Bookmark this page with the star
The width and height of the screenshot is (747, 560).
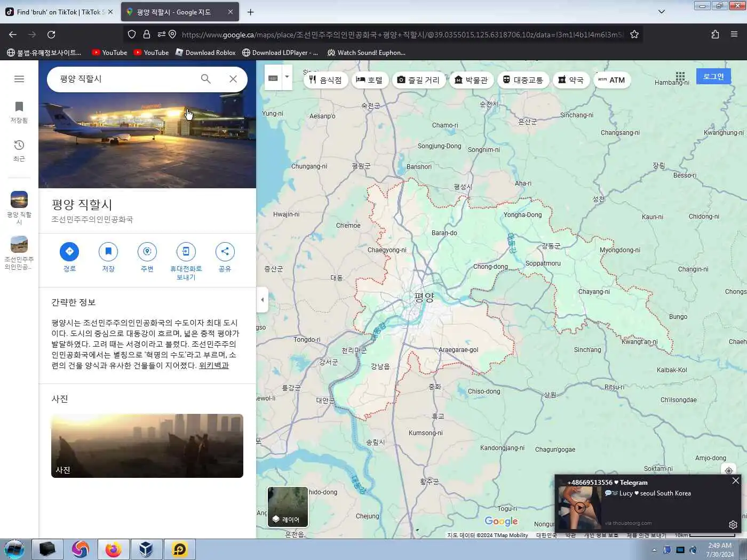[x=634, y=34]
